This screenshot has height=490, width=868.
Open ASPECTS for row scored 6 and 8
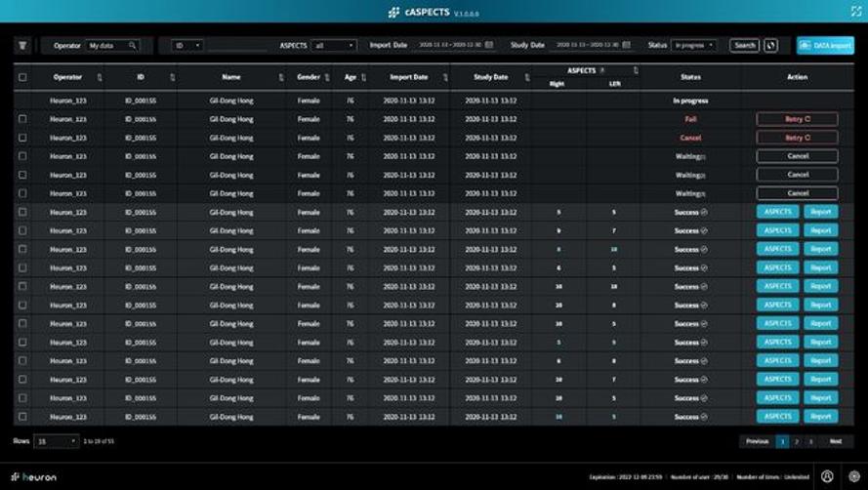778,360
